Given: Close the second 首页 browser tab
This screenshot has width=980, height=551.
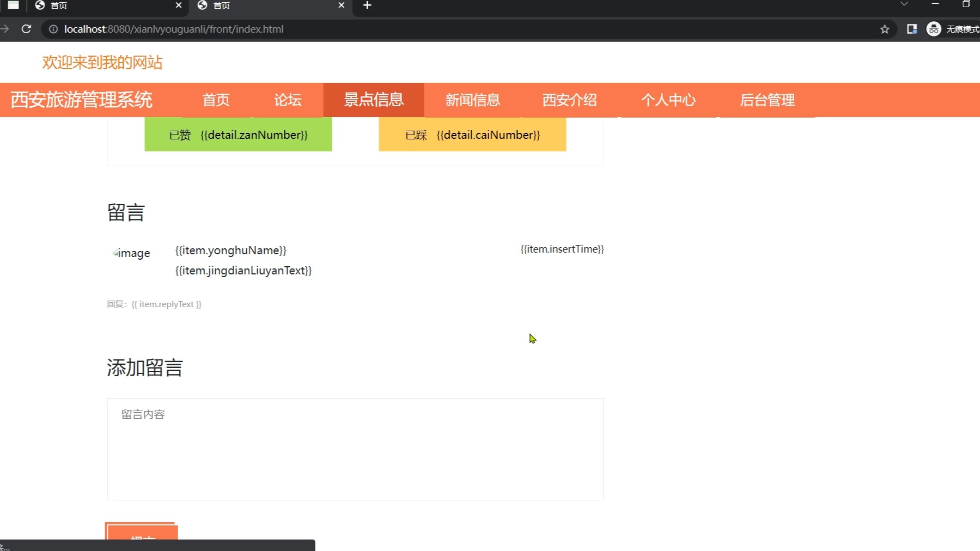Looking at the screenshot, I should pos(342,5).
